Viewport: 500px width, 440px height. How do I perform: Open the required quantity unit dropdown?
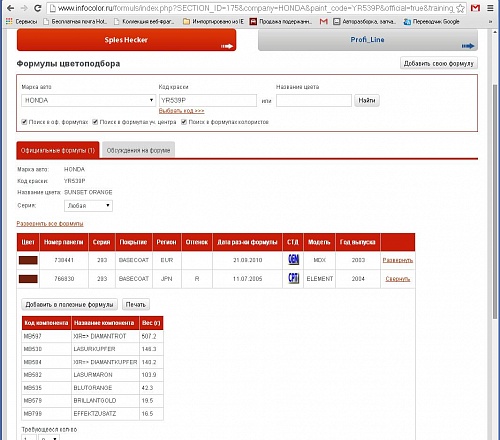click(49, 437)
